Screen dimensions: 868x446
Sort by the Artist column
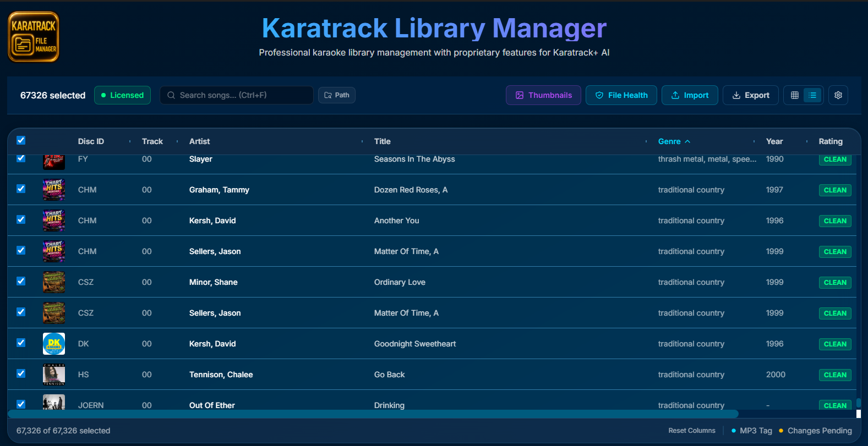click(x=199, y=141)
